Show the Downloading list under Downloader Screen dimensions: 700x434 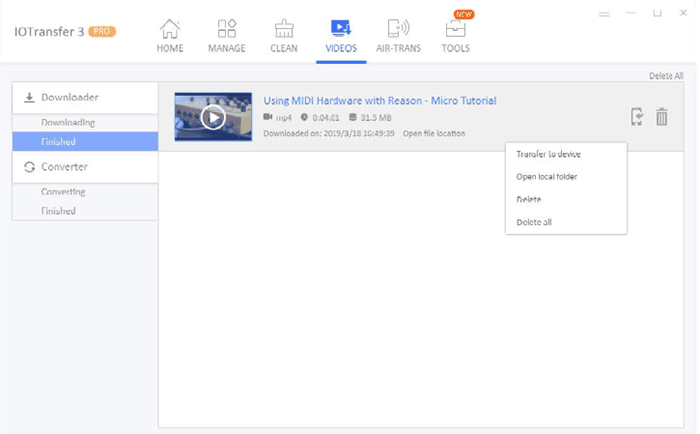(85, 122)
